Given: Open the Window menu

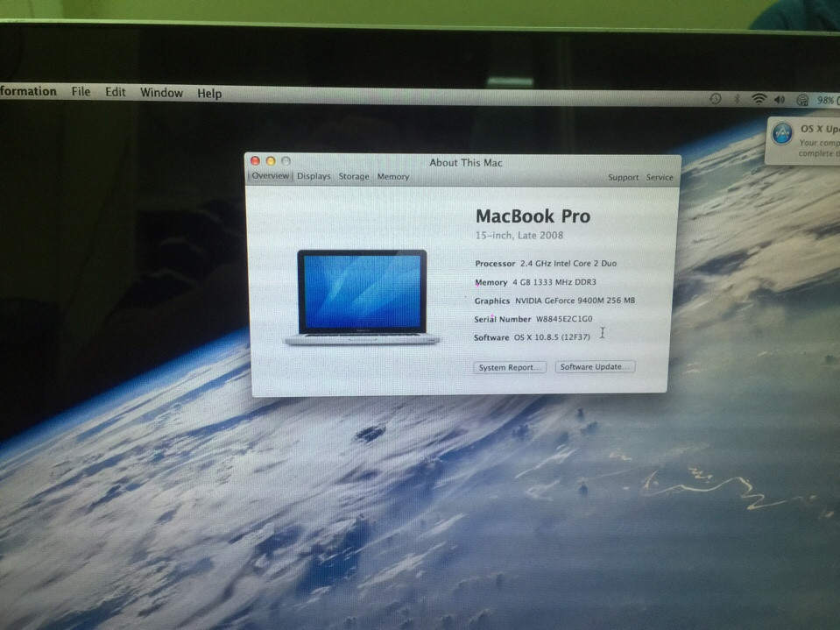Looking at the screenshot, I should point(161,93).
